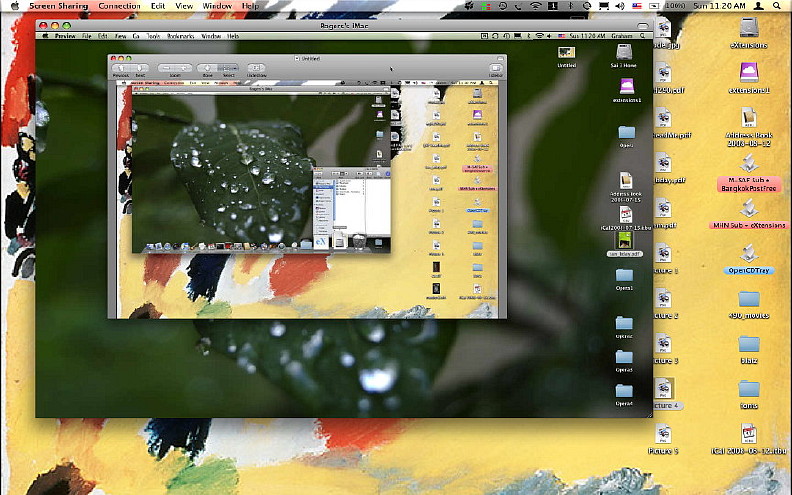Open the Screen Sharing application menu

[x=59, y=6]
